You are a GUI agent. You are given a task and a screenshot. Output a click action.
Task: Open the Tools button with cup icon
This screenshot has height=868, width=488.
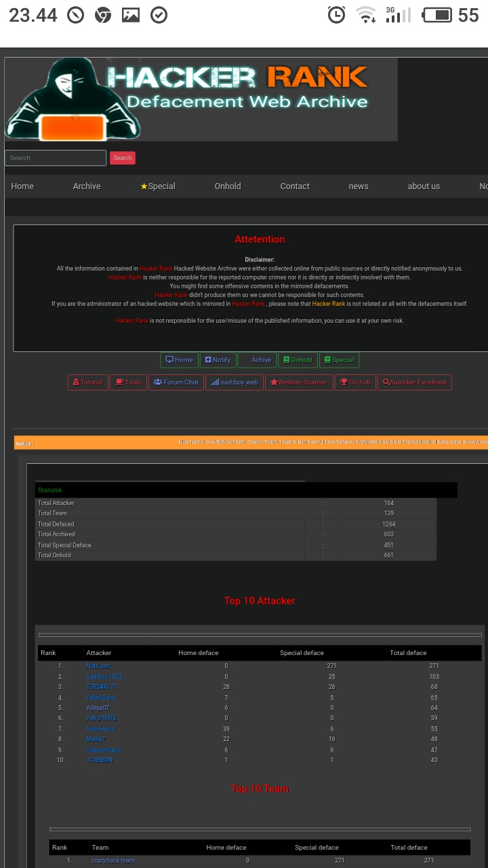128,382
